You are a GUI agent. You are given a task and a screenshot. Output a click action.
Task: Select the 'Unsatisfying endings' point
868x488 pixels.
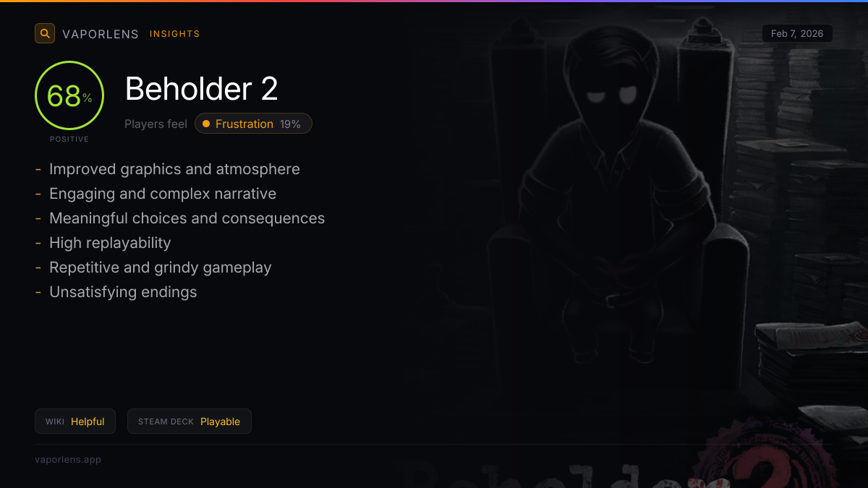coord(123,292)
